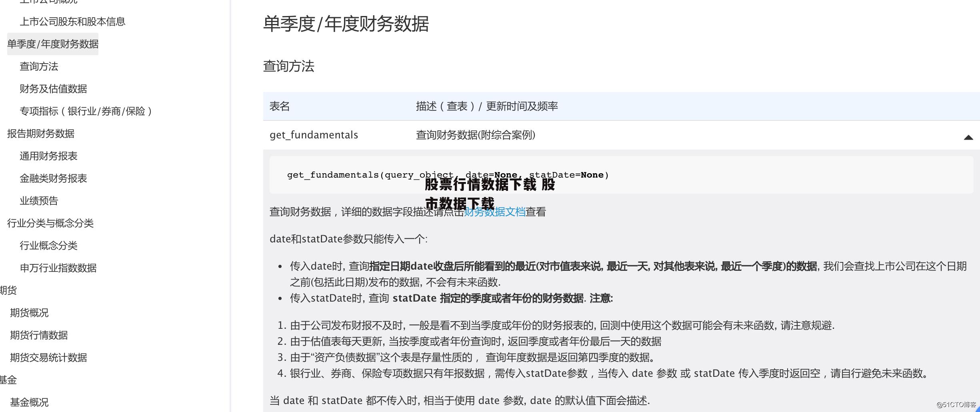
Task: Select 基金 section in sidebar
Action: [8, 380]
